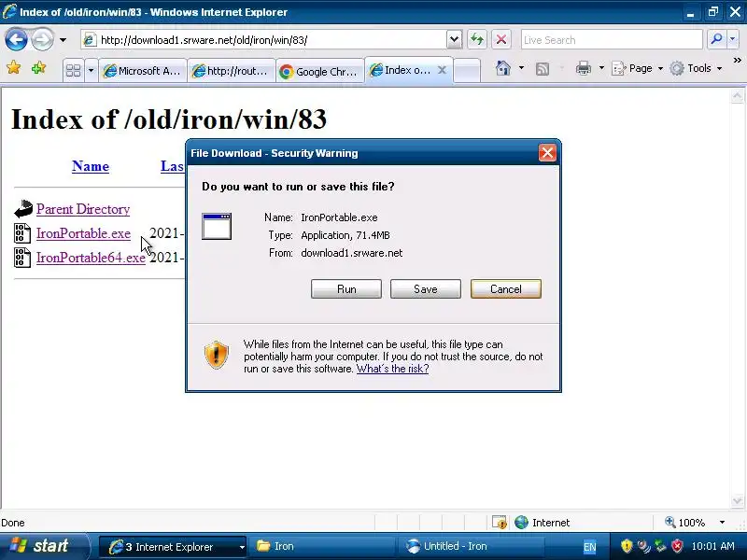Click the dialog file name IronPortable.exe text
The height and width of the screenshot is (560, 747).
coord(339,217)
